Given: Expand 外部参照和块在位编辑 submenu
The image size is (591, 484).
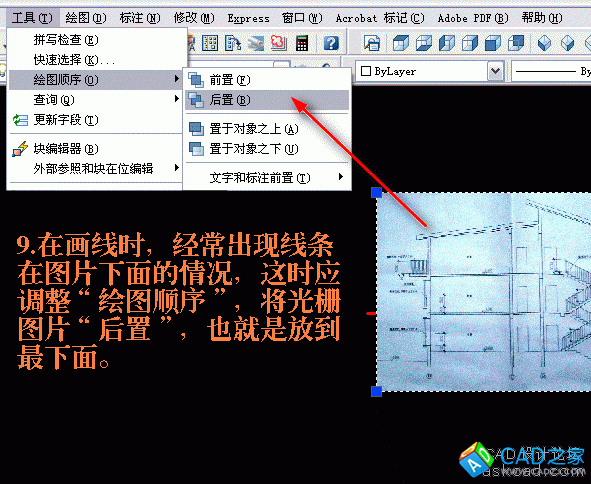Looking at the screenshot, I should [x=95, y=168].
